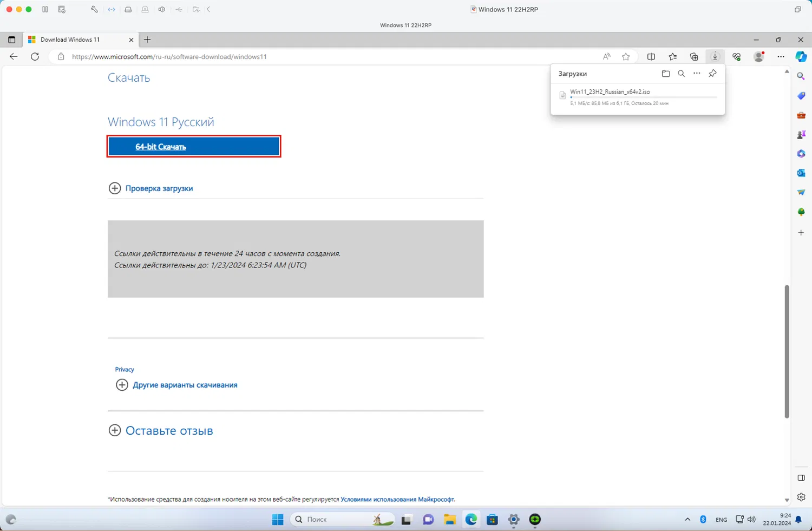This screenshot has width=812, height=531.
Task: Search downloads in Загрузки panel
Action: 681,74
